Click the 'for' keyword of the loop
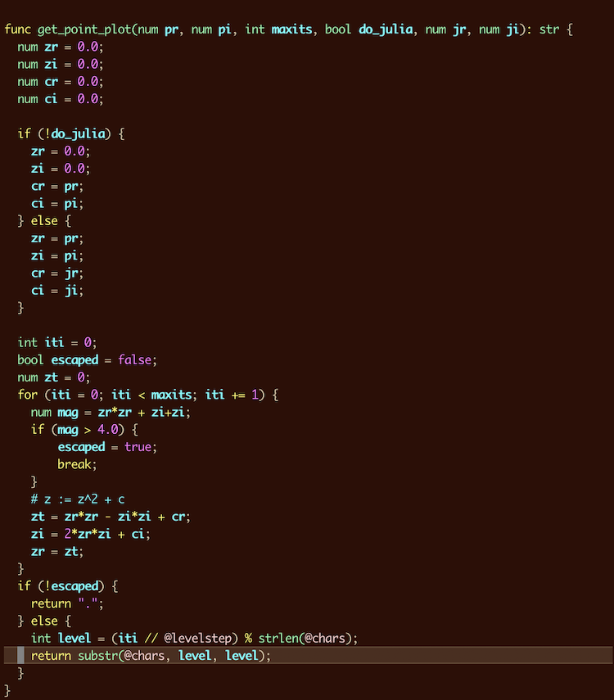This screenshot has width=614, height=700. [x=27, y=395]
